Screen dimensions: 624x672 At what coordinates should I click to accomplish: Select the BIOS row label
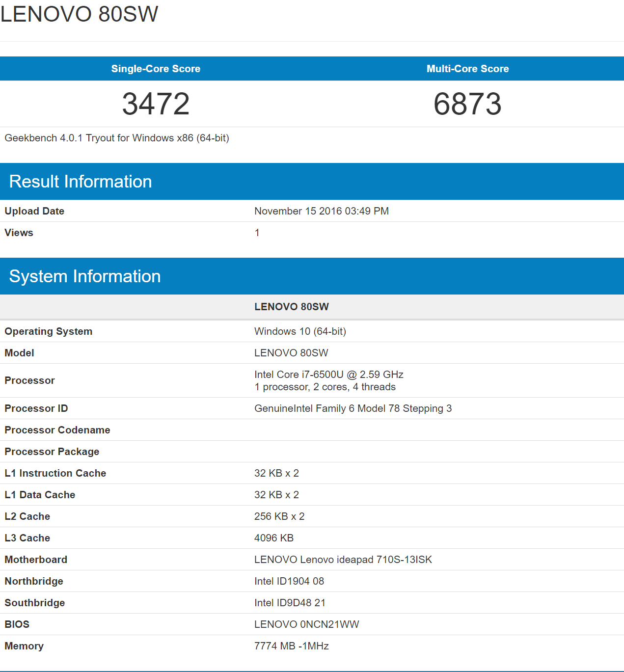17,624
